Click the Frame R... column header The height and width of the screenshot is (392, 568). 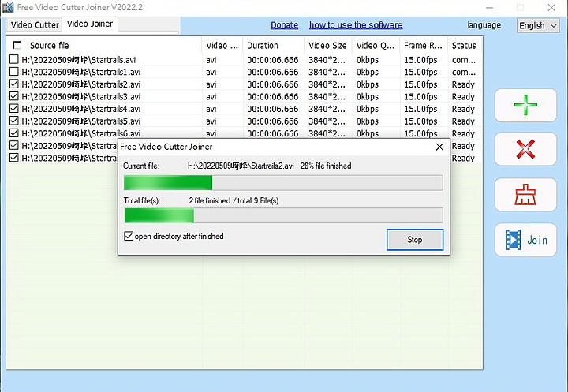[x=424, y=46]
